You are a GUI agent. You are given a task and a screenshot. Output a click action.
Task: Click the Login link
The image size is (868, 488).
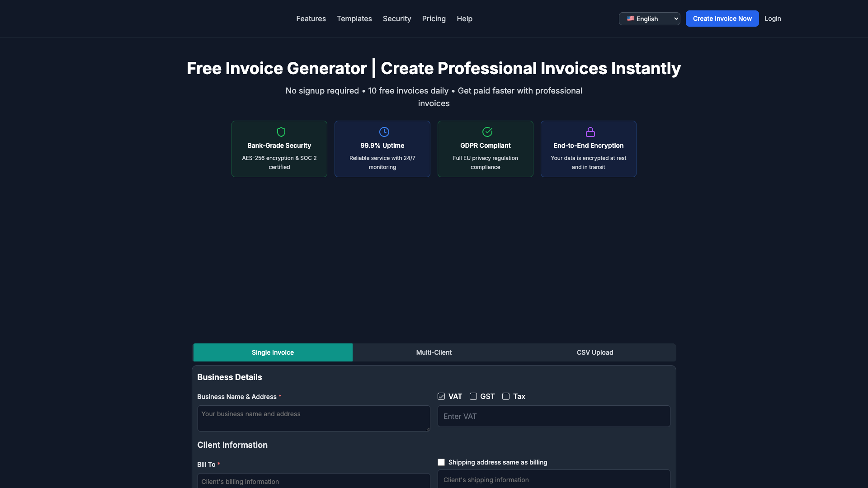[773, 19]
